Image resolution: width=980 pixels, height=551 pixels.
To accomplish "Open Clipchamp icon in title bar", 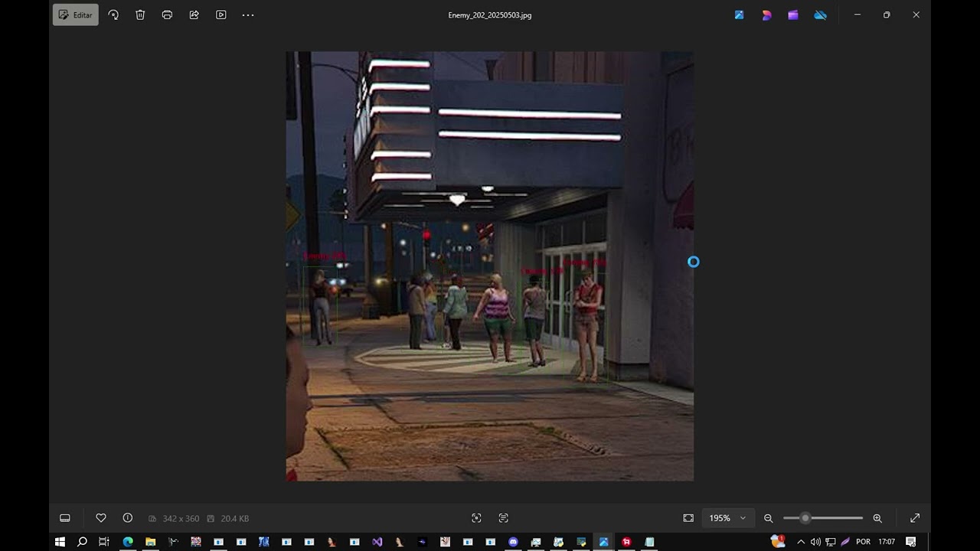I will [793, 15].
